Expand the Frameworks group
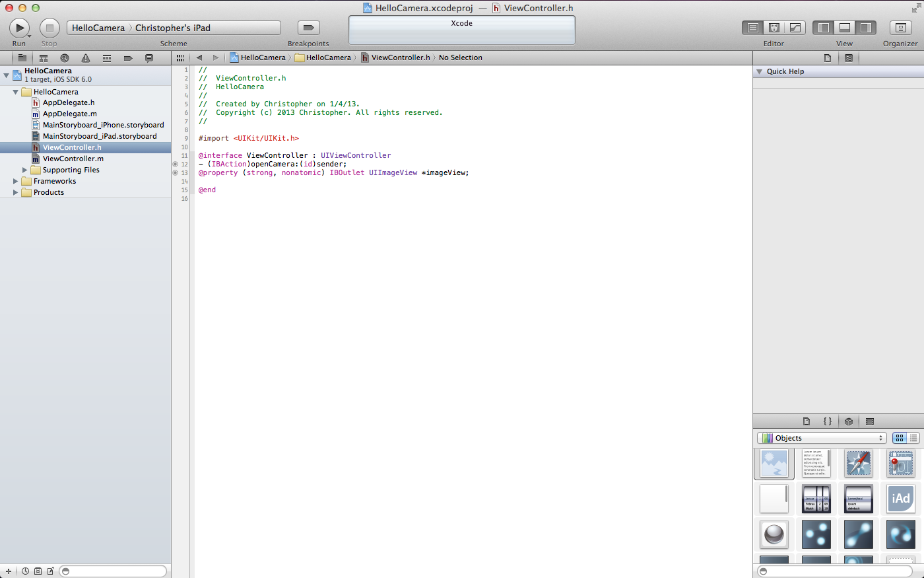Viewport: 924px width, 578px height. click(15, 181)
